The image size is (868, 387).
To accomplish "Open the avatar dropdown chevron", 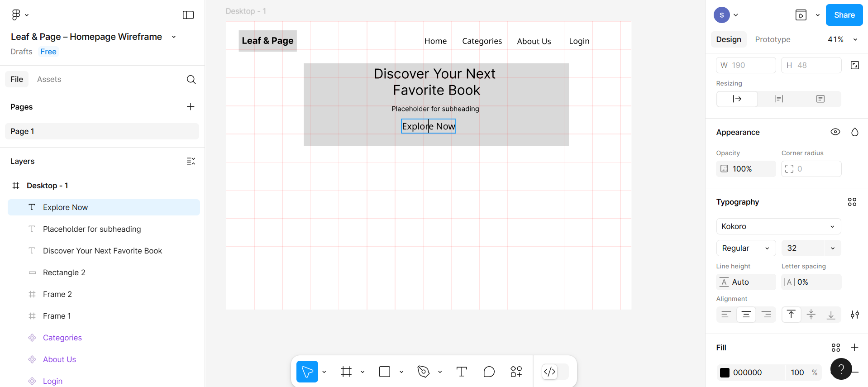I will click(736, 15).
